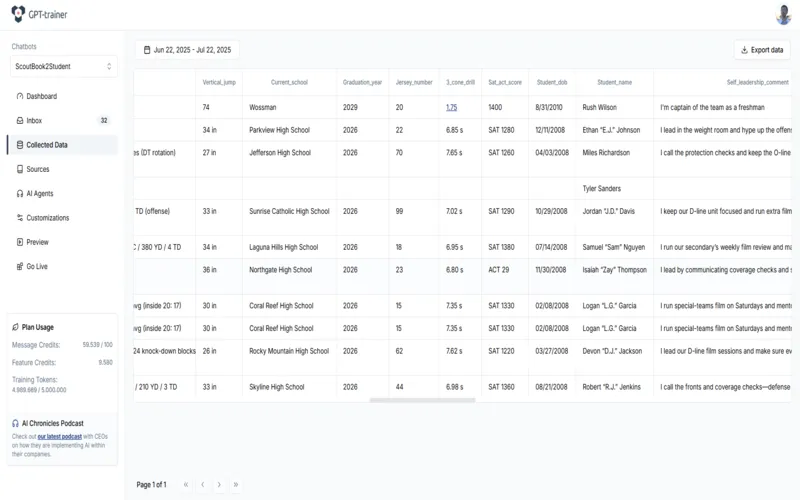Click the Collected Data database icon
The image size is (800, 500).
pyautogui.click(x=20, y=145)
